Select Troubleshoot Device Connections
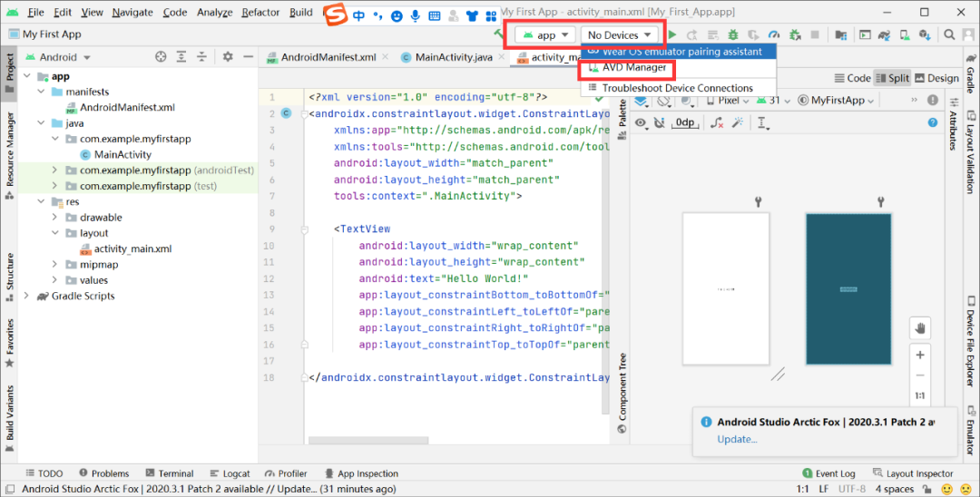 click(679, 88)
